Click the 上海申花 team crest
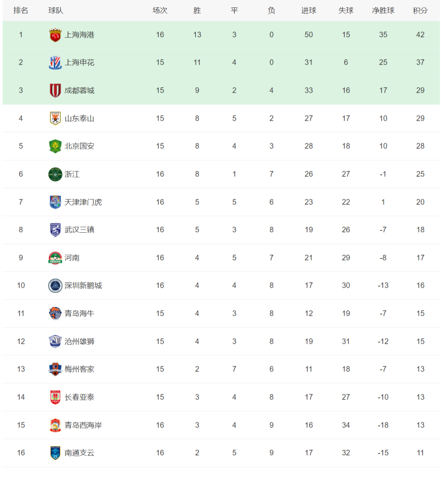Screen dimensions: 441x504 [x=55, y=62]
